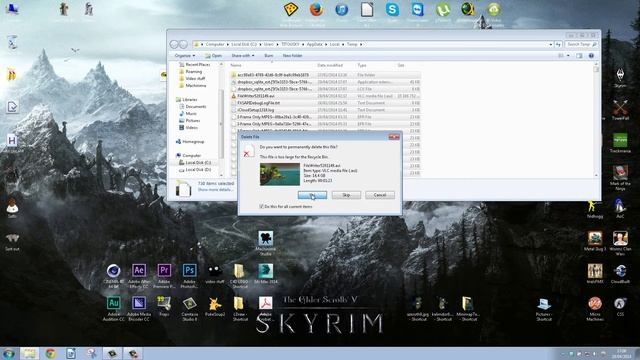This screenshot has width=640, height=360.
Task: Launch Adobe After Effects CC from desktop
Action: (139, 271)
